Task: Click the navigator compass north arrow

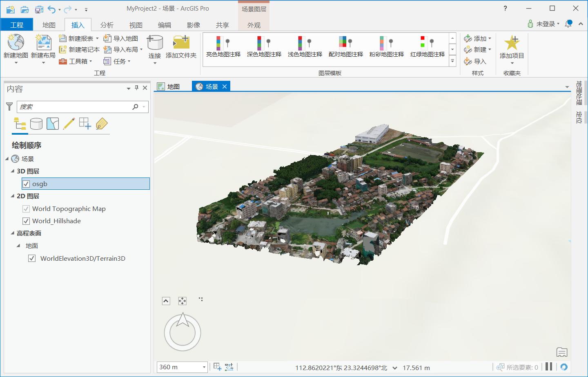Action: 183,319
